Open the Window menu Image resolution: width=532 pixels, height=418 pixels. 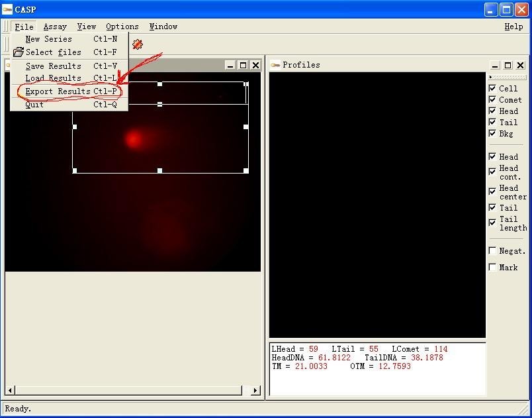tap(163, 26)
